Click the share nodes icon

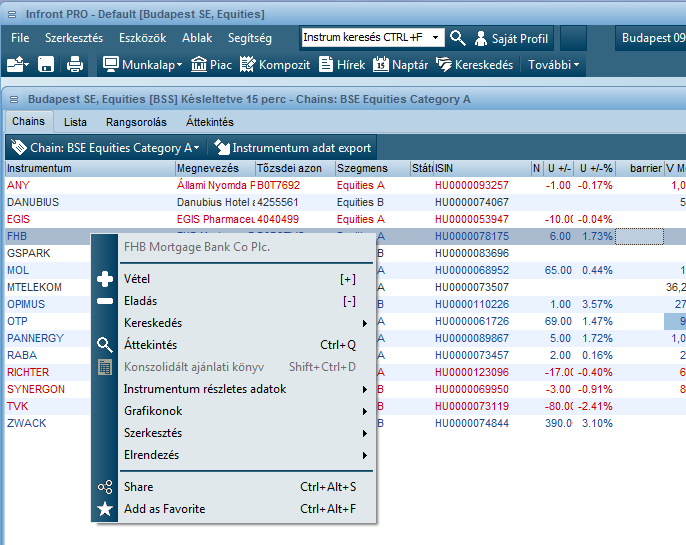105,487
